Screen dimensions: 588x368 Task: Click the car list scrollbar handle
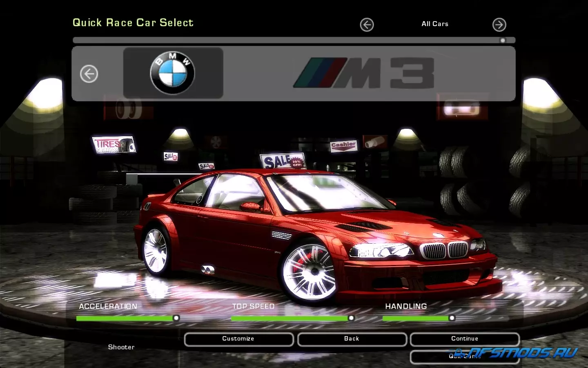tap(503, 40)
